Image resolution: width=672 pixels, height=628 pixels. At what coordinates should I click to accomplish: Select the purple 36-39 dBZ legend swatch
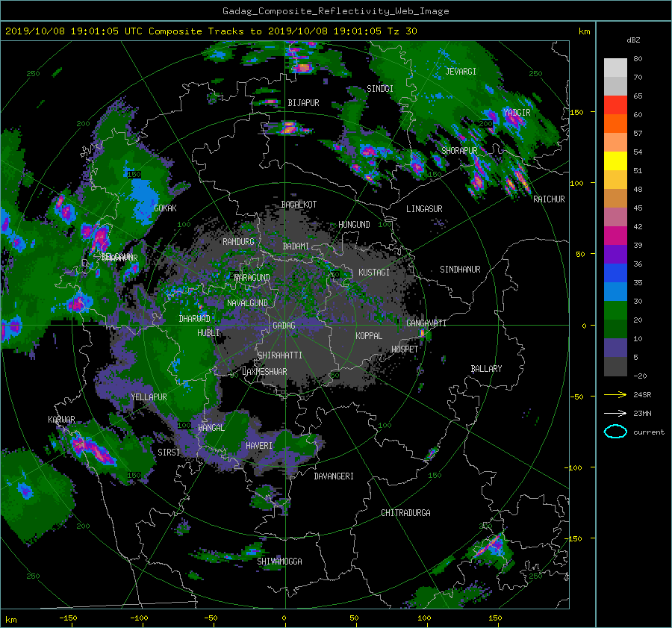coord(615,255)
